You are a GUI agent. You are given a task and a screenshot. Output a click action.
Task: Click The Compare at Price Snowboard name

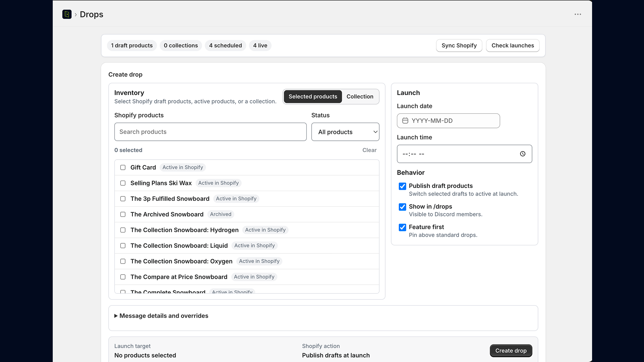pyautogui.click(x=179, y=277)
